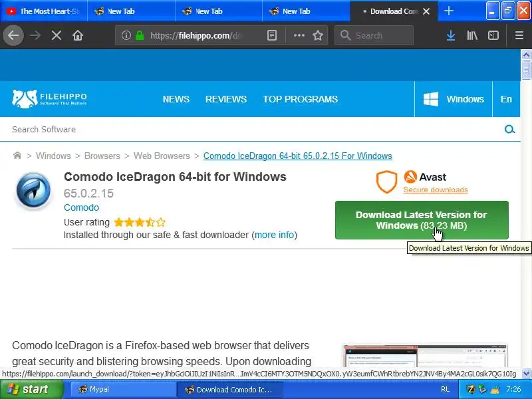Click the scrollbar up arrow
The height and width of the screenshot is (399, 532).
click(x=526, y=55)
